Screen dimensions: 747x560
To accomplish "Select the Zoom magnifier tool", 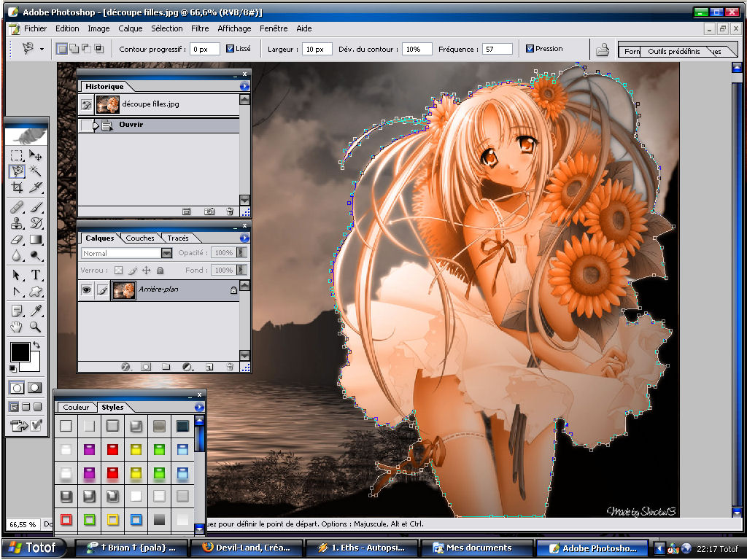I will [x=35, y=327].
